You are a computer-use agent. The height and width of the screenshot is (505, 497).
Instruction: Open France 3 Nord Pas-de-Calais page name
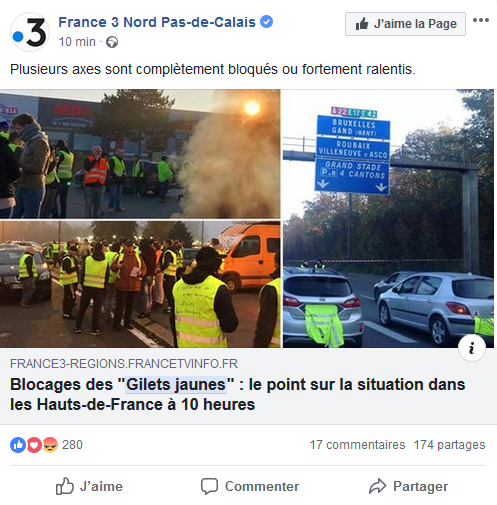tap(157, 22)
